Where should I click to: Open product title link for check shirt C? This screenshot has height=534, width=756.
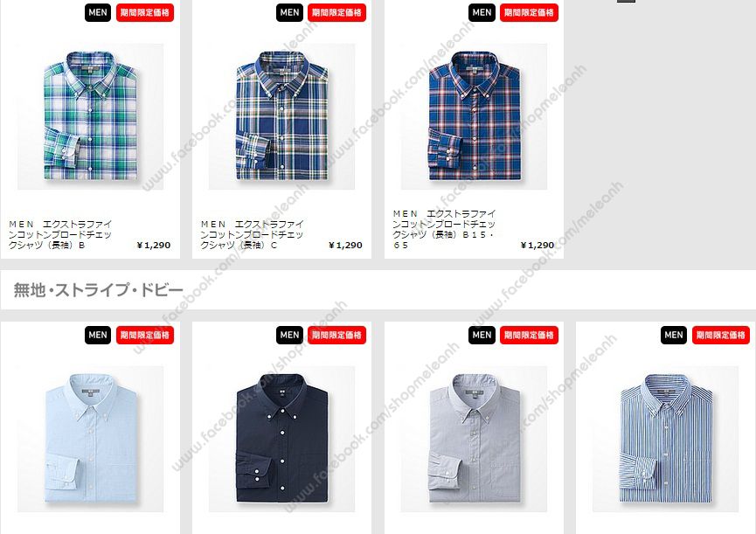point(253,235)
